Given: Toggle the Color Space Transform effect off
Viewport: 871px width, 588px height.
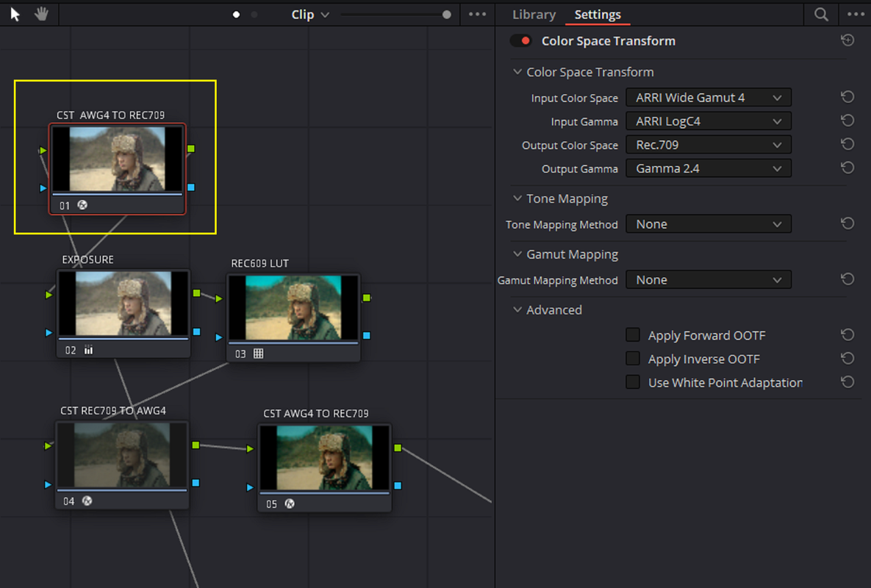Looking at the screenshot, I should [x=521, y=40].
